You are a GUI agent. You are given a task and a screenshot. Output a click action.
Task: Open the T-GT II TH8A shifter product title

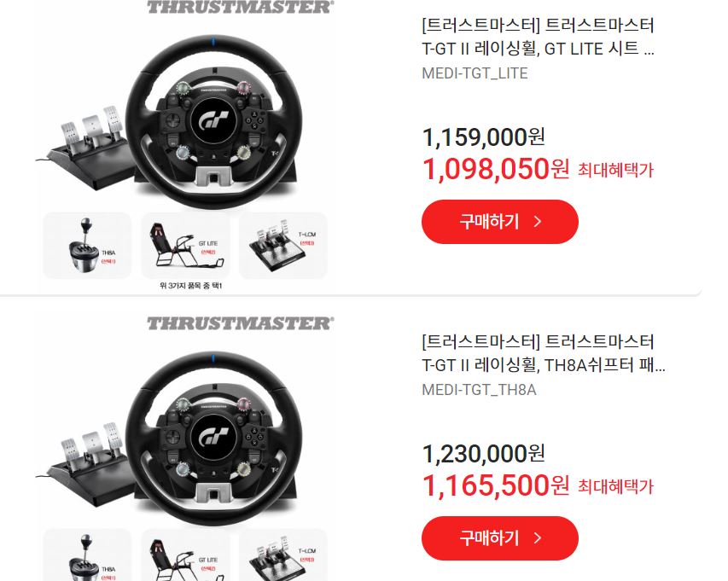tap(543, 353)
